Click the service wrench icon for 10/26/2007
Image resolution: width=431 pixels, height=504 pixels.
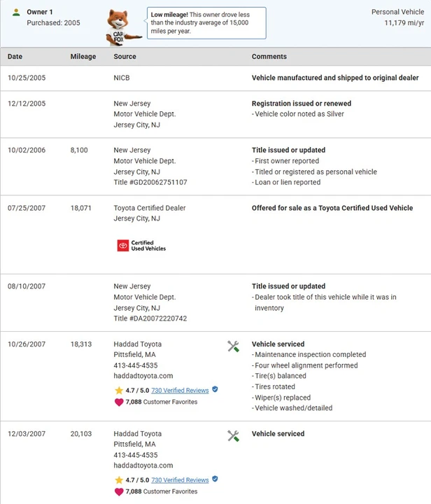coord(233,346)
